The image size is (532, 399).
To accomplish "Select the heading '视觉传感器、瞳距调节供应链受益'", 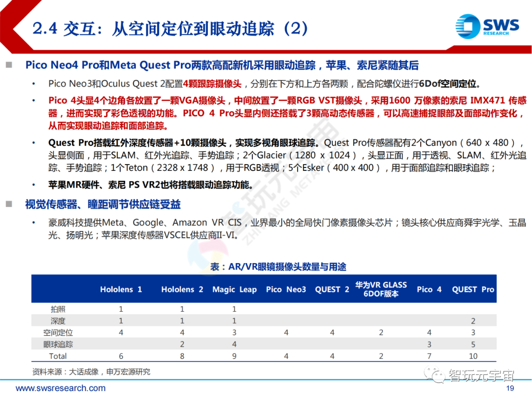I will tap(103, 204).
